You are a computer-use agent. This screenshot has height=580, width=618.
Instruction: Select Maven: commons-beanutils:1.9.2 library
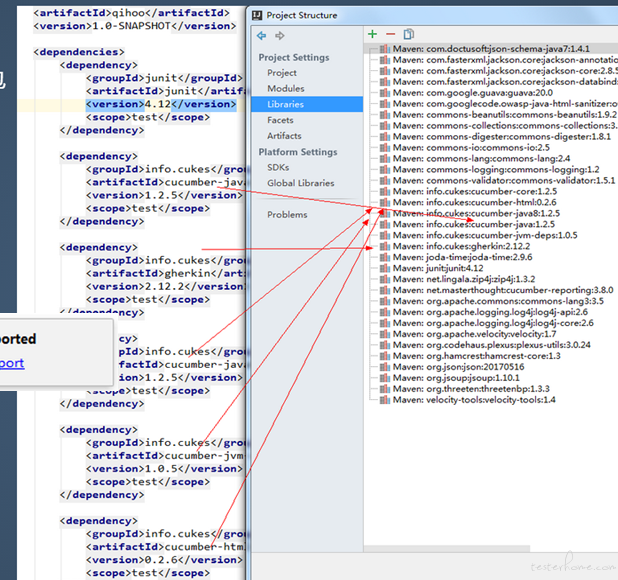[x=504, y=115]
